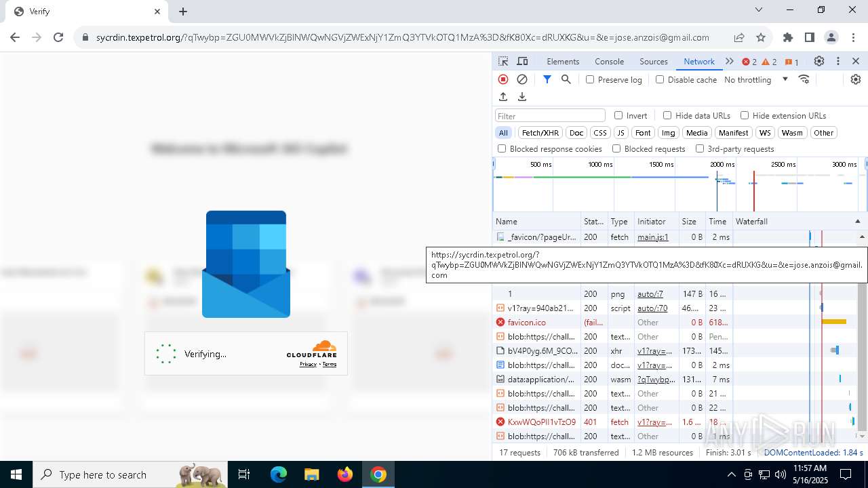Filter requests by Fetch/XHR

(x=540, y=133)
